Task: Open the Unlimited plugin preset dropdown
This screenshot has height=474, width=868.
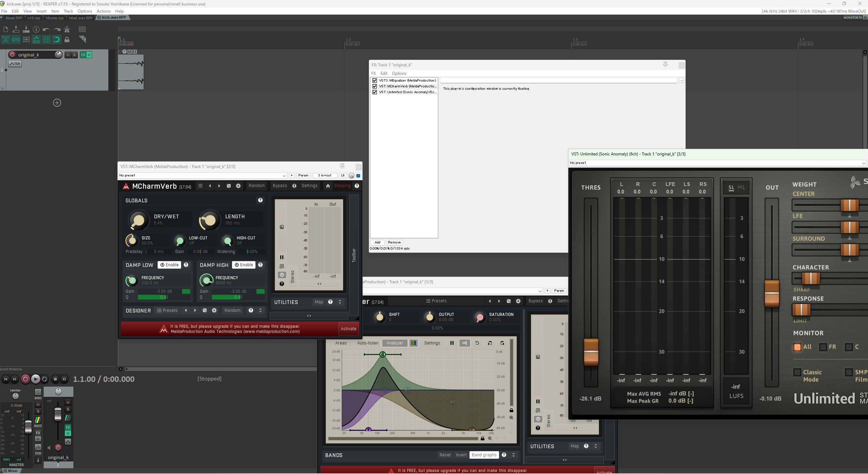Action: (863, 163)
